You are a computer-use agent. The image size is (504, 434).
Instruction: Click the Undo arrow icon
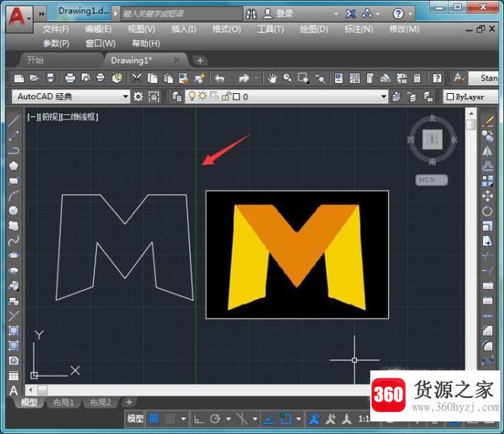coord(220,78)
